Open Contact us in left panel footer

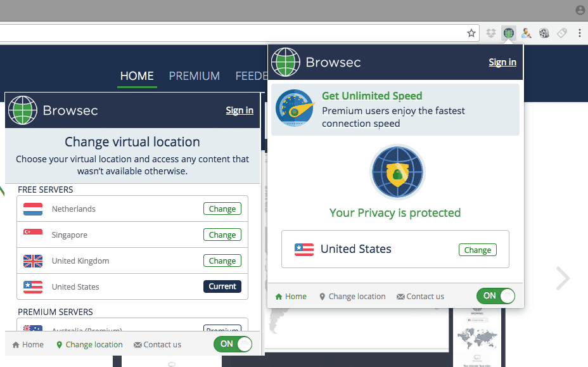158,344
